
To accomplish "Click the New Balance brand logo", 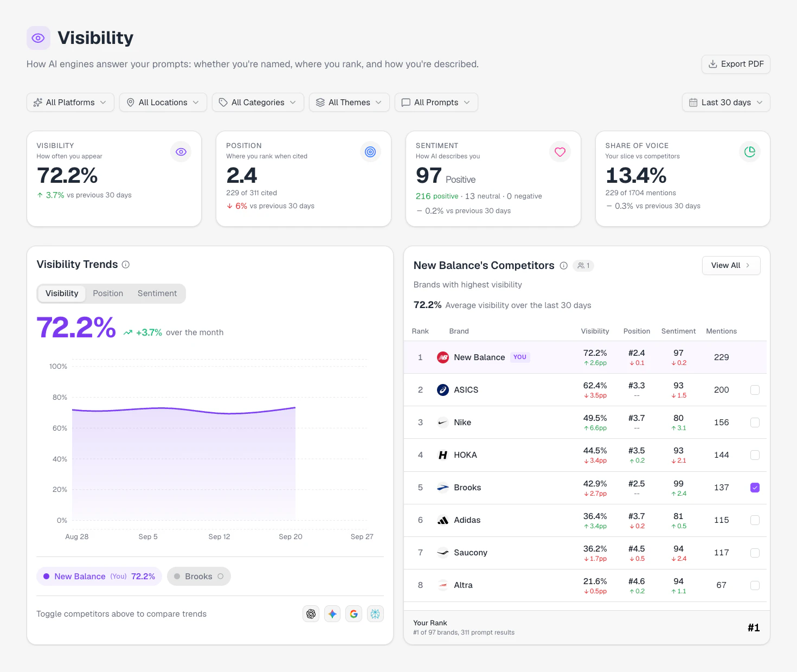I will (x=443, y=357).
